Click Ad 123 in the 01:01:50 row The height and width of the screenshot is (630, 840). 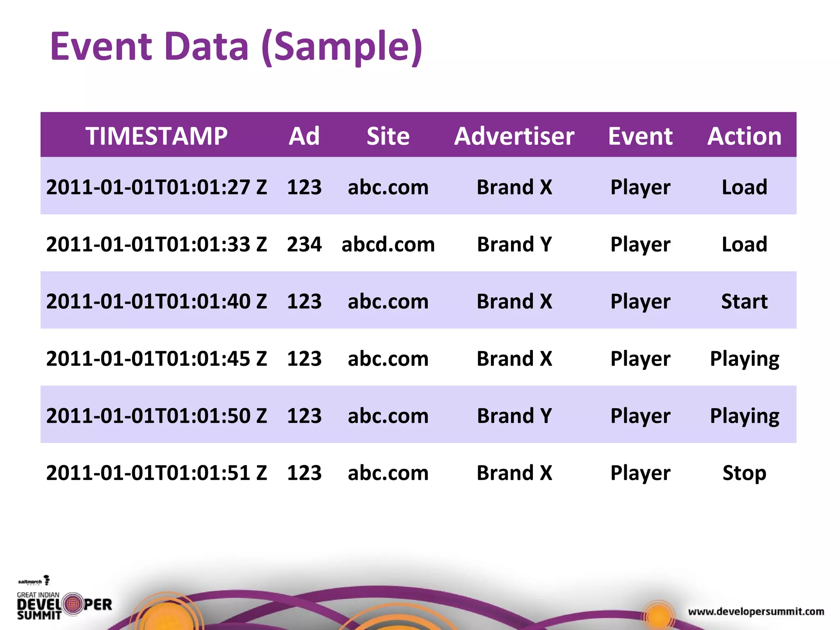pyautogui.click(x=304, y=415)
